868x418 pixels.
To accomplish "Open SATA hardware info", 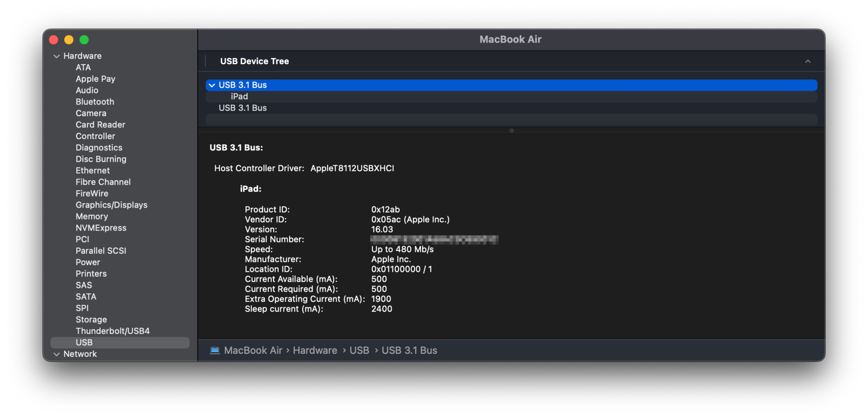I will click(86, 297).
